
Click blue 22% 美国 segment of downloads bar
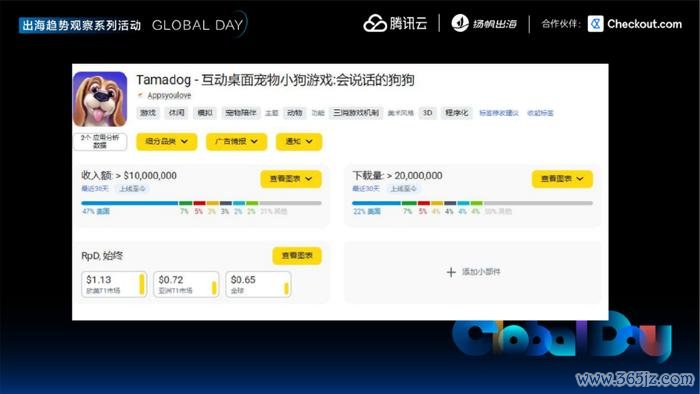pos(376,203)
